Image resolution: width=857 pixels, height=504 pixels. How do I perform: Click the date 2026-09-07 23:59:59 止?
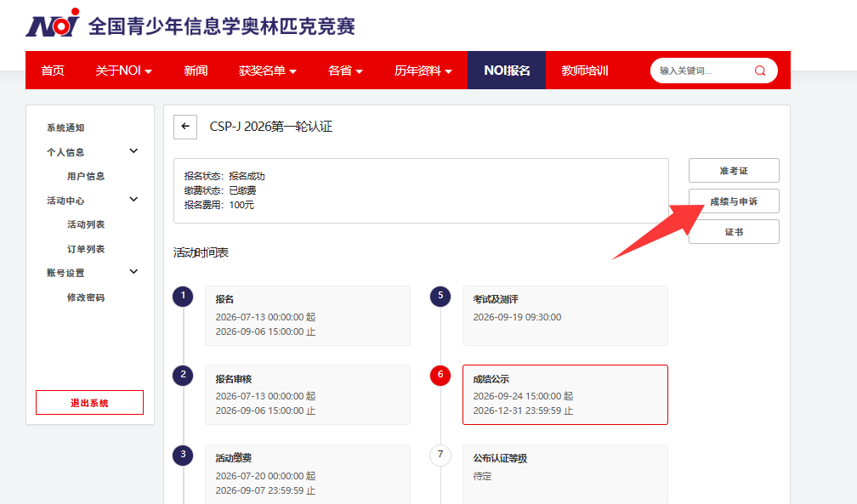pos(265,490)
